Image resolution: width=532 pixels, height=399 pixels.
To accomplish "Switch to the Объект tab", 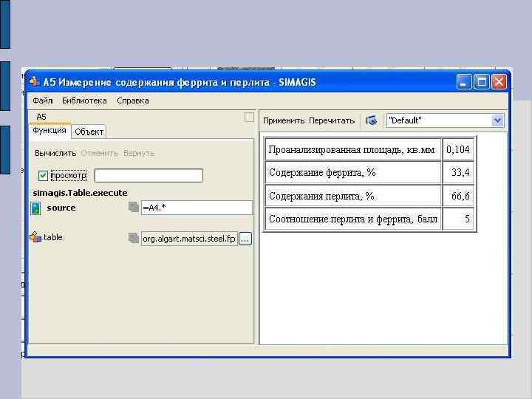I will pos(89,132).
